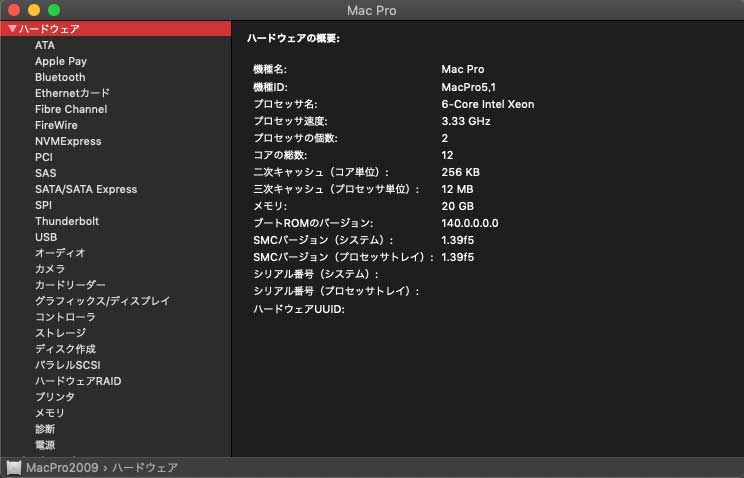Open the ハードウェアRAID entry

78,381
